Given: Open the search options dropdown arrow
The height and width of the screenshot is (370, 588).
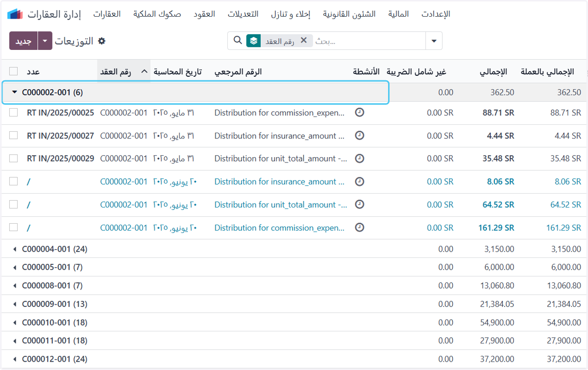Looking at the screenshot, I should [434, 41].
